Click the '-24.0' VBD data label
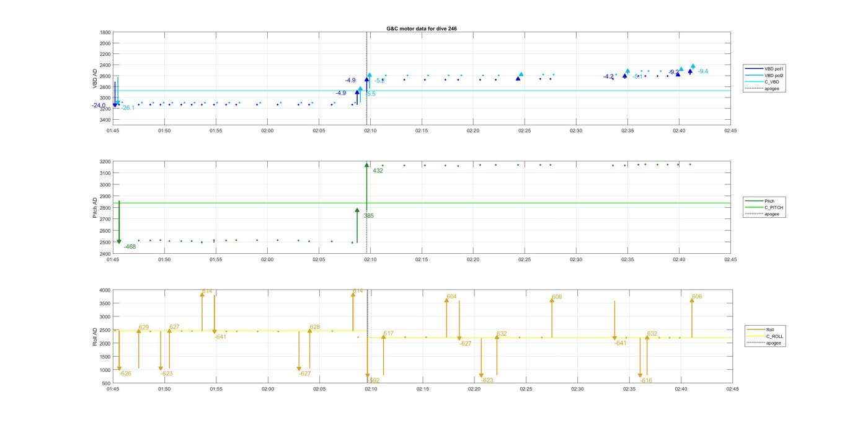Image resolution: width=868 pixels, height=430 pixels. pos(99,105)
